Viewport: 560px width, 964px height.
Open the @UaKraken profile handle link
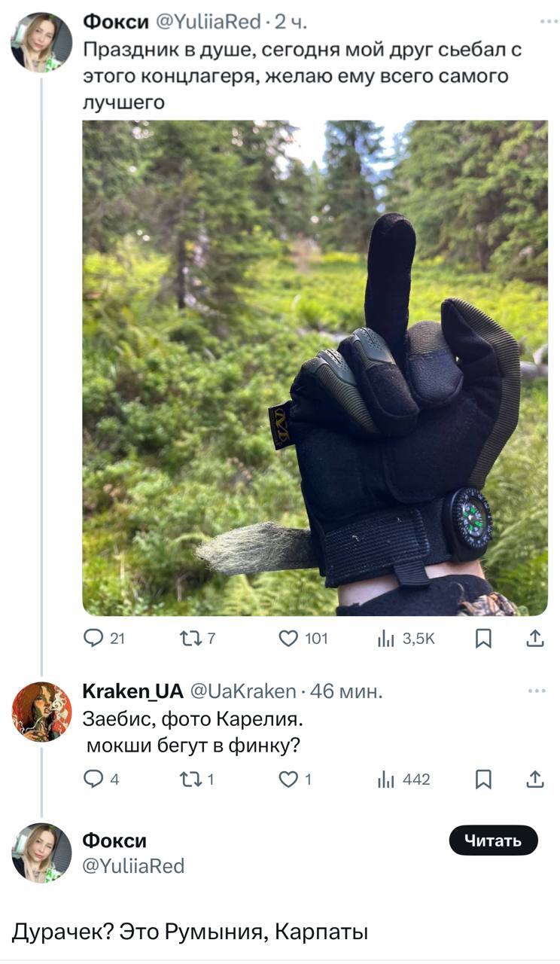click(x=244, y=691)
